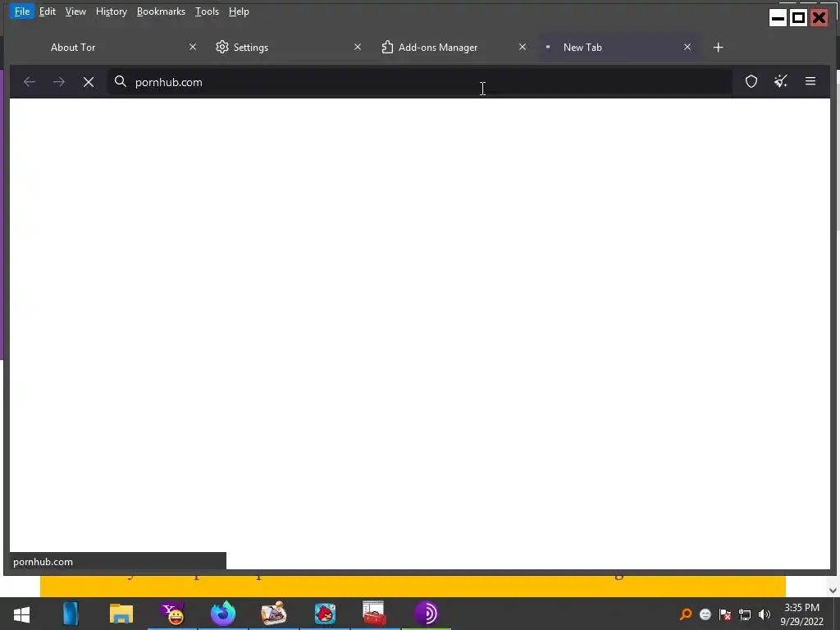Open the blue phone taskbar icon

(x=71, y=614)
